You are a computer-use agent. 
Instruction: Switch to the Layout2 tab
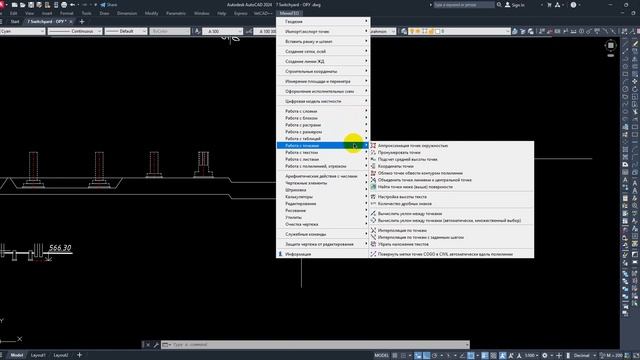pos(61,355)
